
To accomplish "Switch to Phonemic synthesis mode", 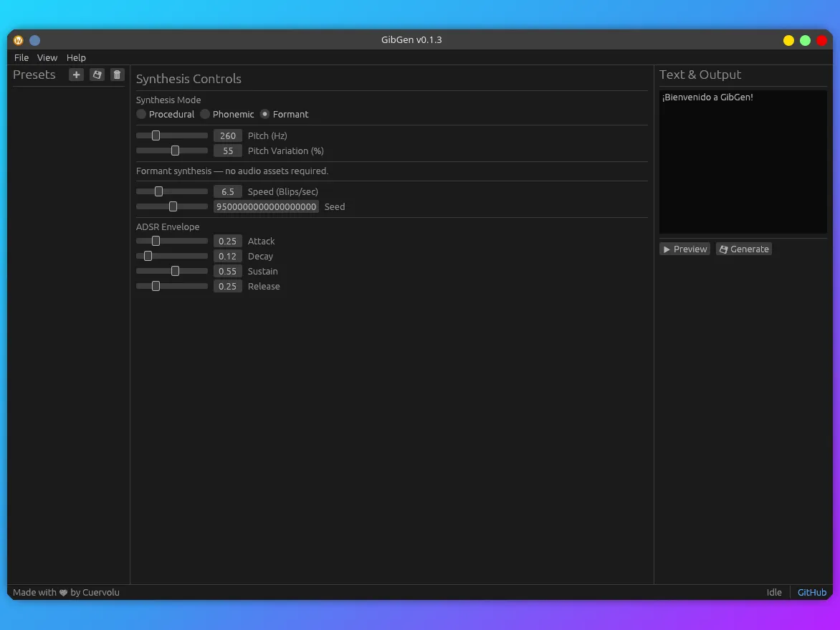I will pyautogui.click(x=205, y=114).
